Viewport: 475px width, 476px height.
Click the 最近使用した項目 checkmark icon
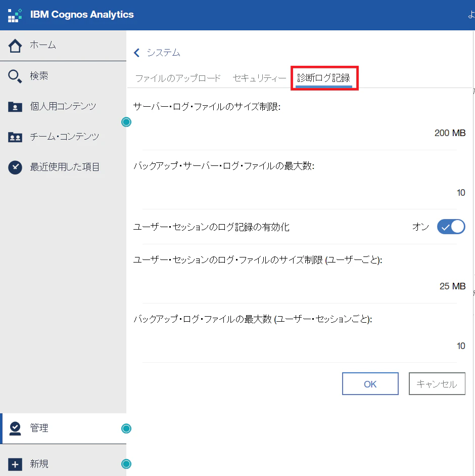coord(15,167)
